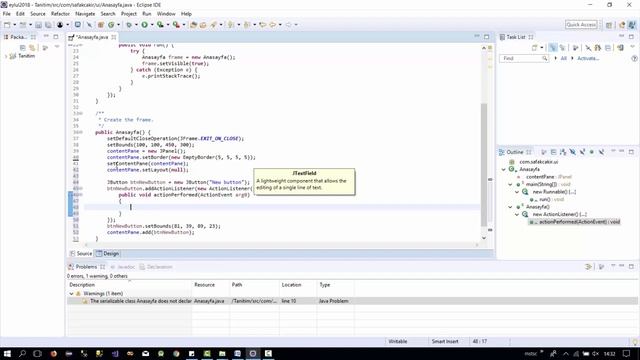This screenshot has width=640, height=360.
Task: Click the green Run button in toolbar
Action: click(144, 25)
